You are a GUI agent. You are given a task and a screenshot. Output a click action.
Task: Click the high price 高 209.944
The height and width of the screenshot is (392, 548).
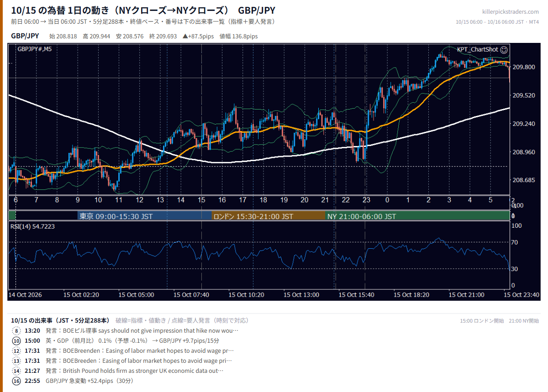click(x=96, y=36)
